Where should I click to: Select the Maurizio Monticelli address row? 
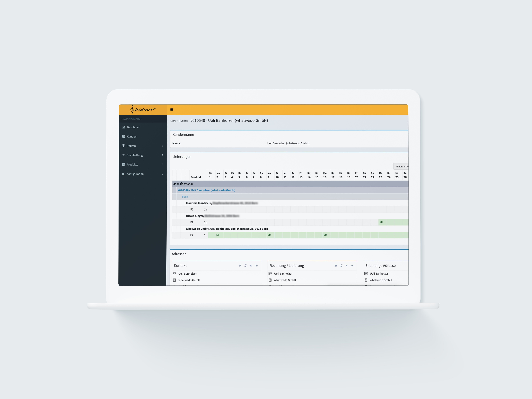[297, 203]
